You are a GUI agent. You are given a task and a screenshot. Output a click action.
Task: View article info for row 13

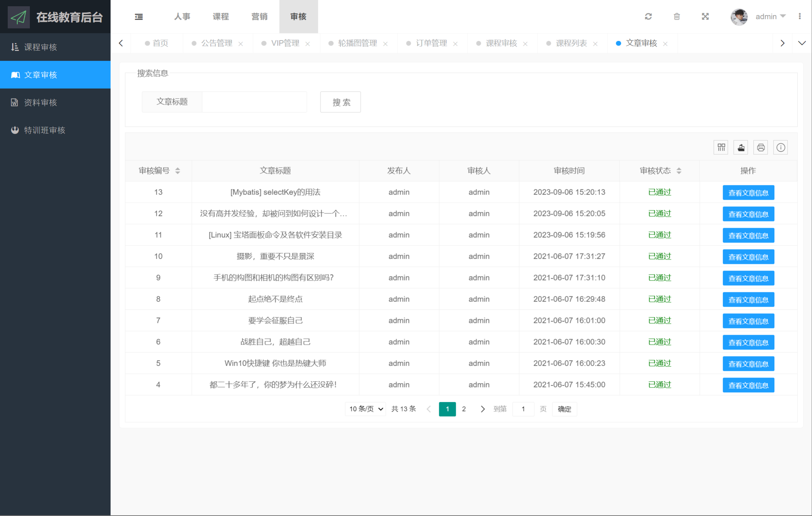(x=748, y=193)
